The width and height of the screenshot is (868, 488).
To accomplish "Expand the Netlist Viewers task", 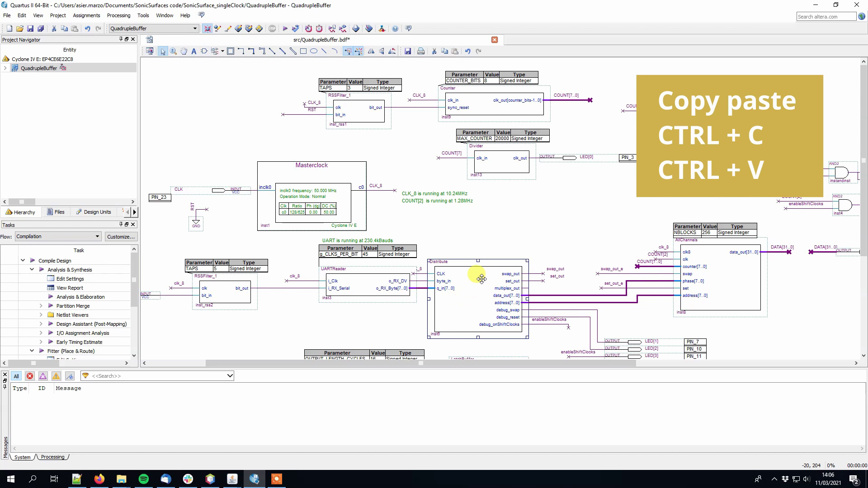I will (x=41, y=315).
